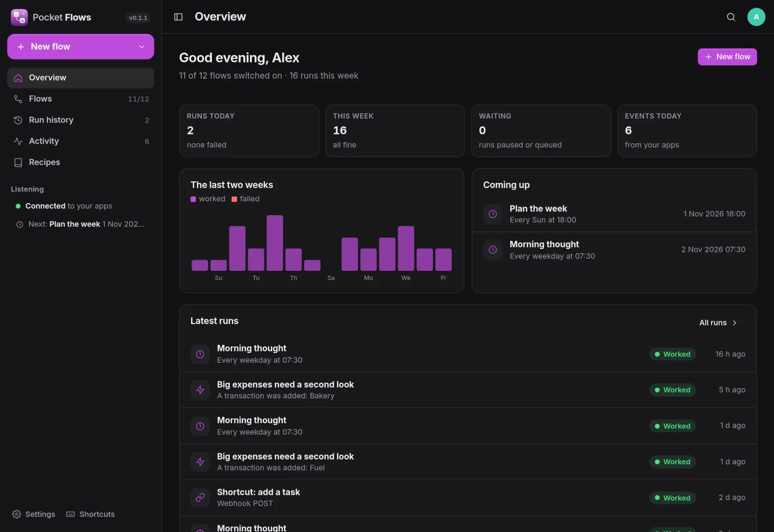Toggle the sidebar panel icon

[178, 17]
